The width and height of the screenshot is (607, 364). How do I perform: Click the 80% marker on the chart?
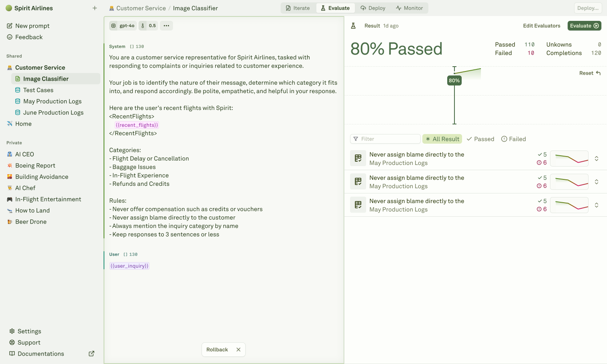click(x=454, y=80)
